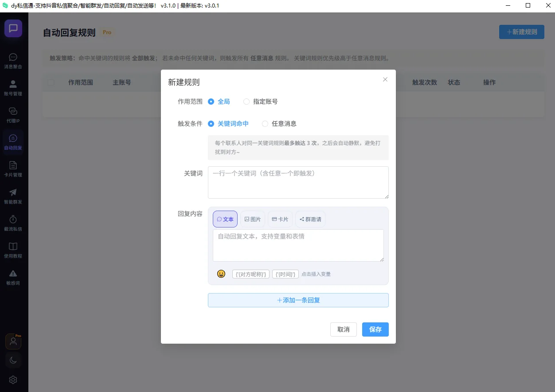Click the Pro badge beside 自动回复规则
The width and height of the screenshot is (555, 392).
pyautogui.click(x=107, y=32)
